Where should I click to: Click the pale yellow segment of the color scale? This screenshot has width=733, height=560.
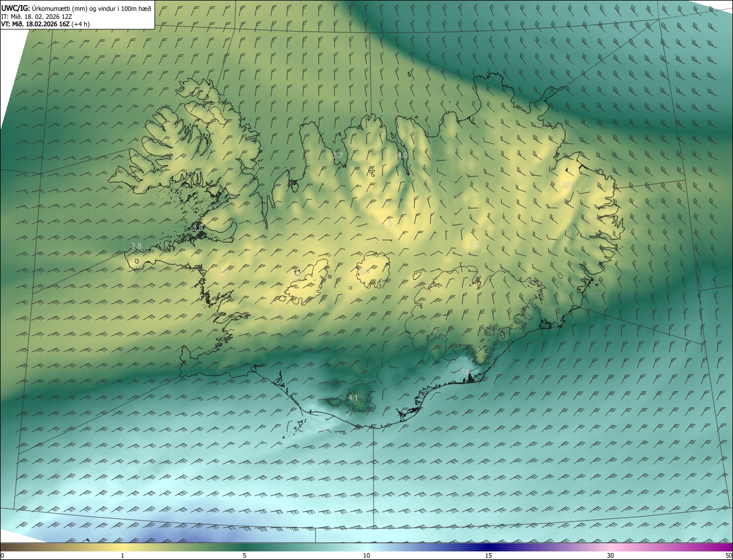(x=123, y=547)
